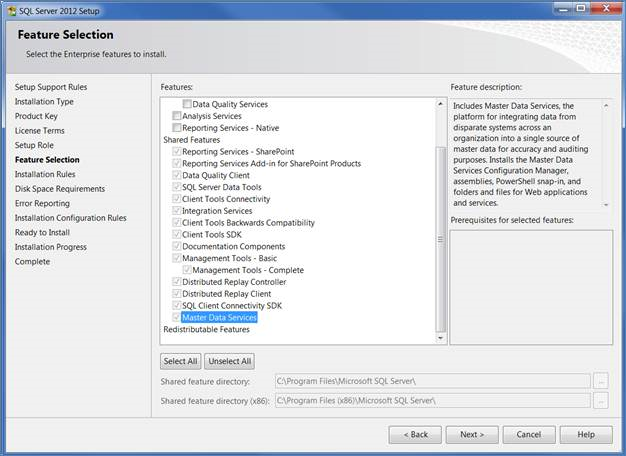Click the Features list vertical scrollbar thumb
The height and width of the screenshot is (456, 626).
[x=442, y=240]
